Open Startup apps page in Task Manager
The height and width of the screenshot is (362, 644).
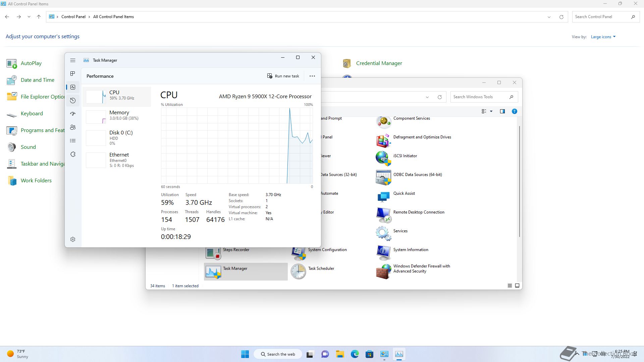pos(73,114)
